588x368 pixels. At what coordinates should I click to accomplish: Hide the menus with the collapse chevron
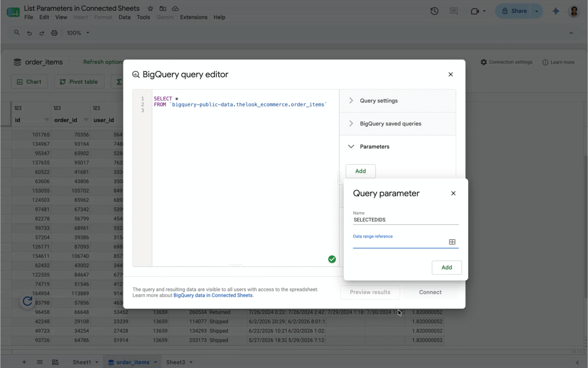pyautogui.click(x=571, y=33)
